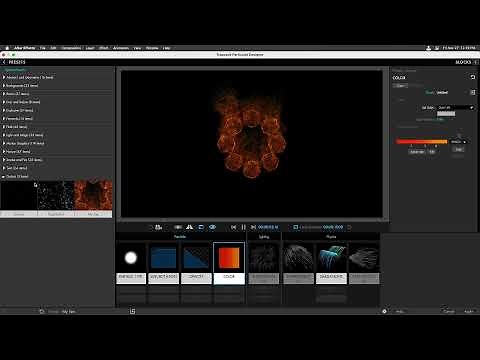Select the Opacity block with blue diagonal
480x360 pixels.
point(196,263)
